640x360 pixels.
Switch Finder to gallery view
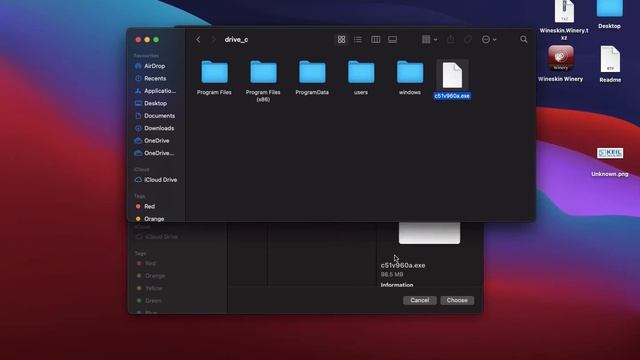click(x=392, y=40)
